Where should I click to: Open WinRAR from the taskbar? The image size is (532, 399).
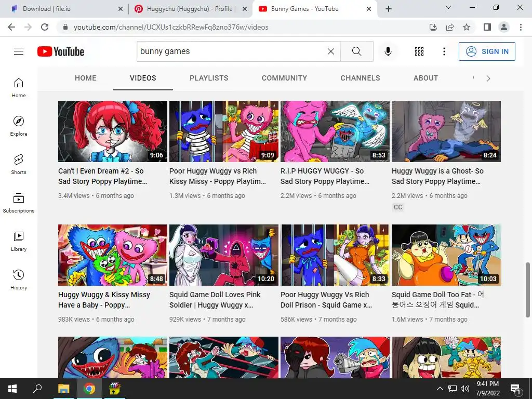coord(115,389)
